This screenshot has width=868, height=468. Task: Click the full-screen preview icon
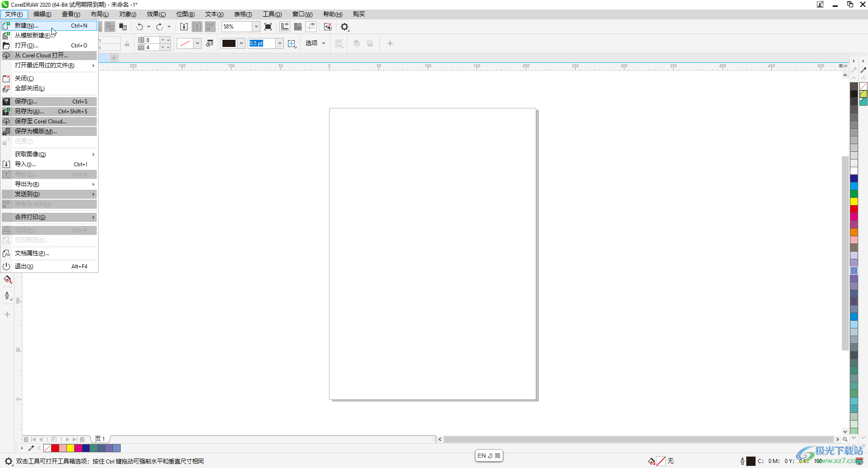coord(268,27)
